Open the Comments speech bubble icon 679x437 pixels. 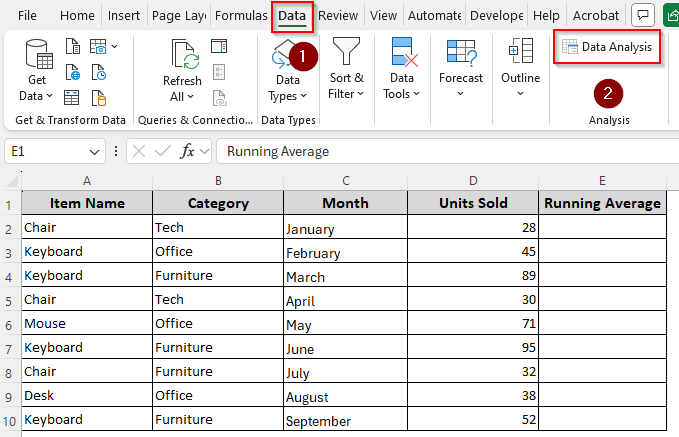click(x=644, y=16)
